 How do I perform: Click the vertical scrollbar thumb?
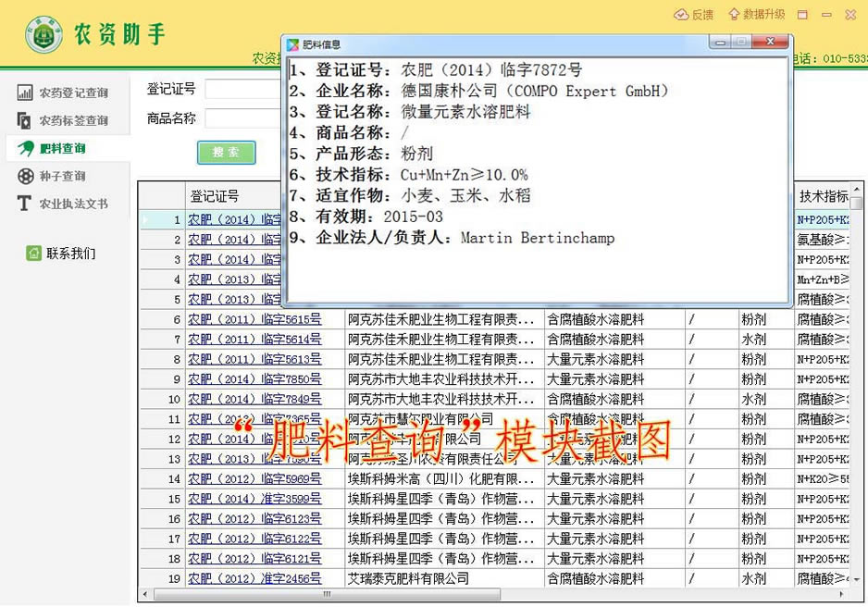857,204
